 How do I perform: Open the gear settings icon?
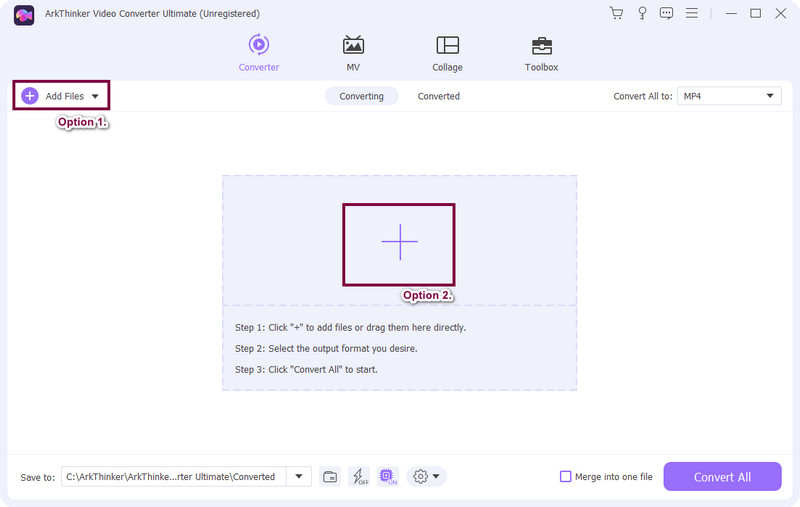click(x=420, y=476)
